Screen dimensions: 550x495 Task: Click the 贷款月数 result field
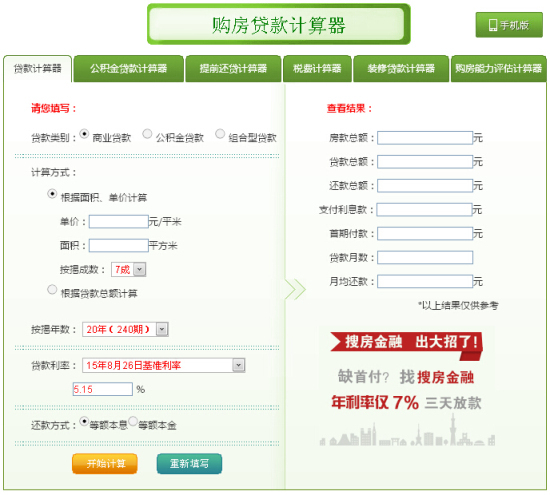tap(425, 257)
